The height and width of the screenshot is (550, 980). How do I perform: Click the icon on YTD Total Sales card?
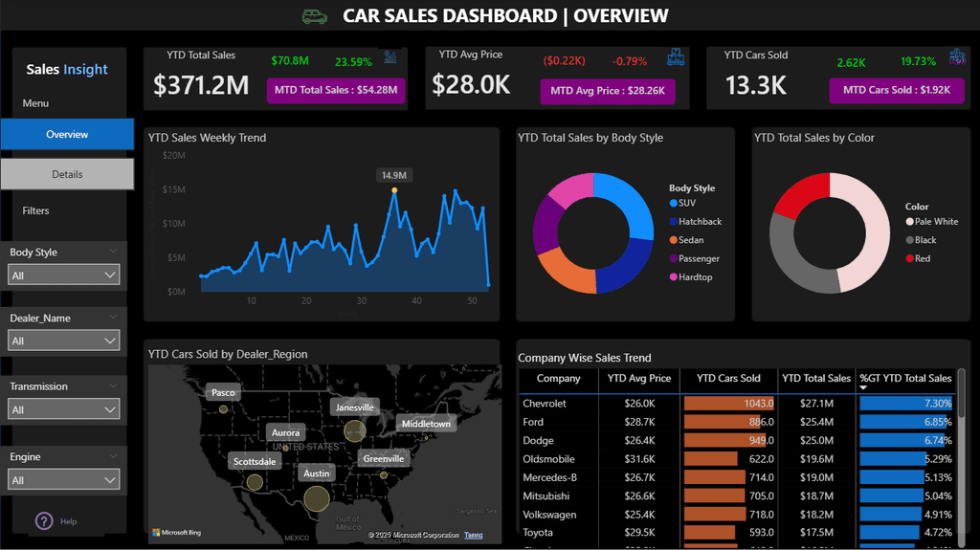pyautogui.click(x=390, y=57)
